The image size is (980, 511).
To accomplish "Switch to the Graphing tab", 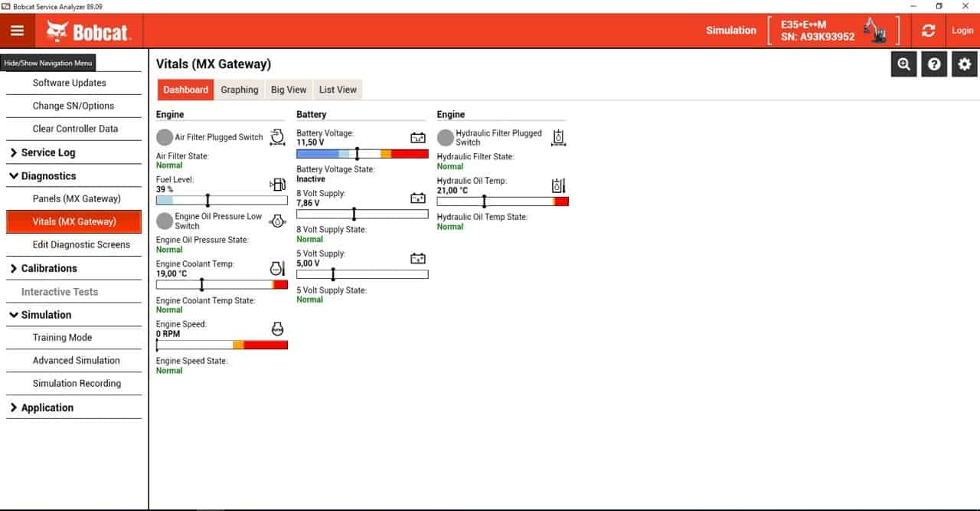I will point(240,90).
